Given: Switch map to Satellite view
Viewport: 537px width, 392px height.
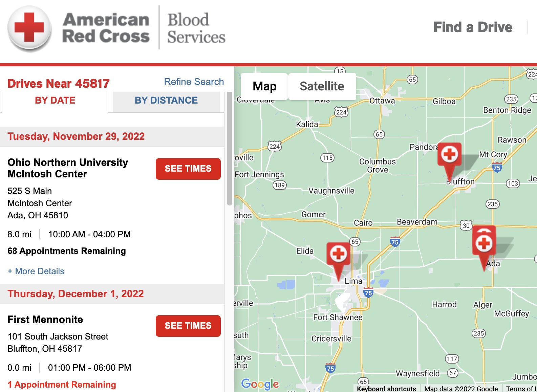Looking at the screenshot, I should point(322,86).
